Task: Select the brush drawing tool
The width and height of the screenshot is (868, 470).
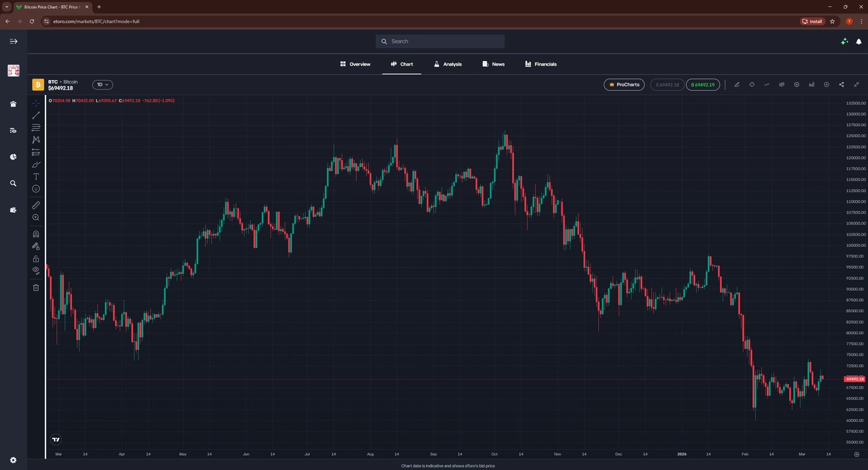Action: 36,164
